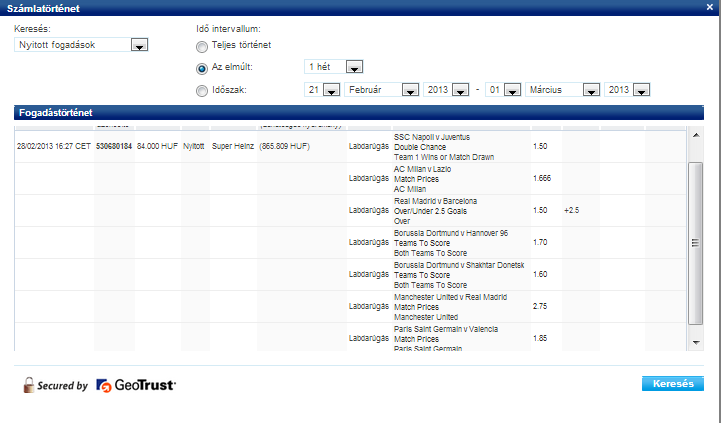Screen dimensions: 721x423
Task: Click Over/Under 2.5 Goals text
Action: point(430,211)
